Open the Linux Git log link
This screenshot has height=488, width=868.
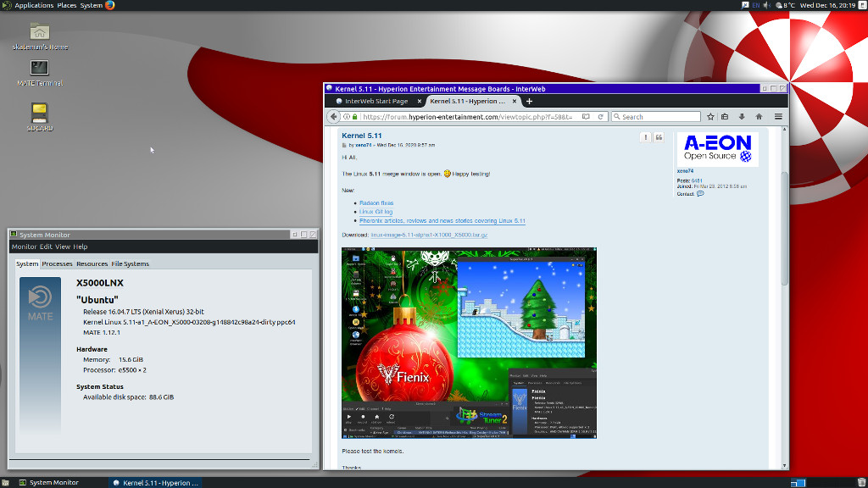[x=376, y=212]
